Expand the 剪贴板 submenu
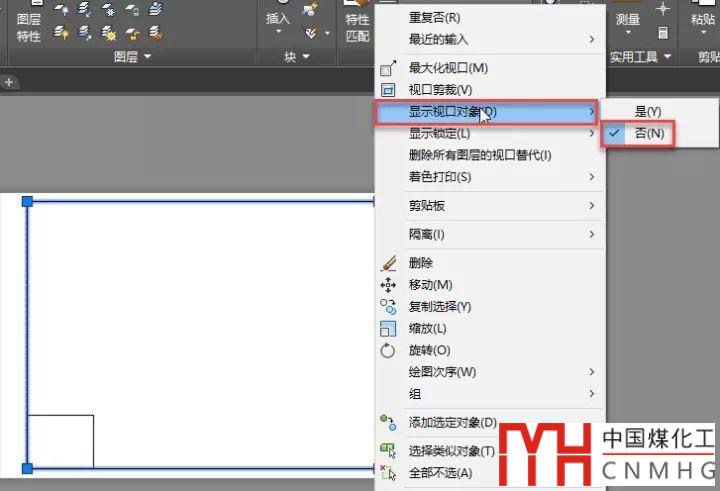The height and width of the screenshot is (491, 720). [489, 206]
